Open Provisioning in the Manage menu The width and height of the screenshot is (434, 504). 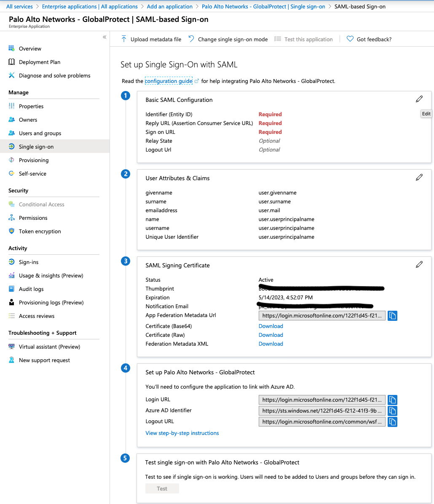34,160
